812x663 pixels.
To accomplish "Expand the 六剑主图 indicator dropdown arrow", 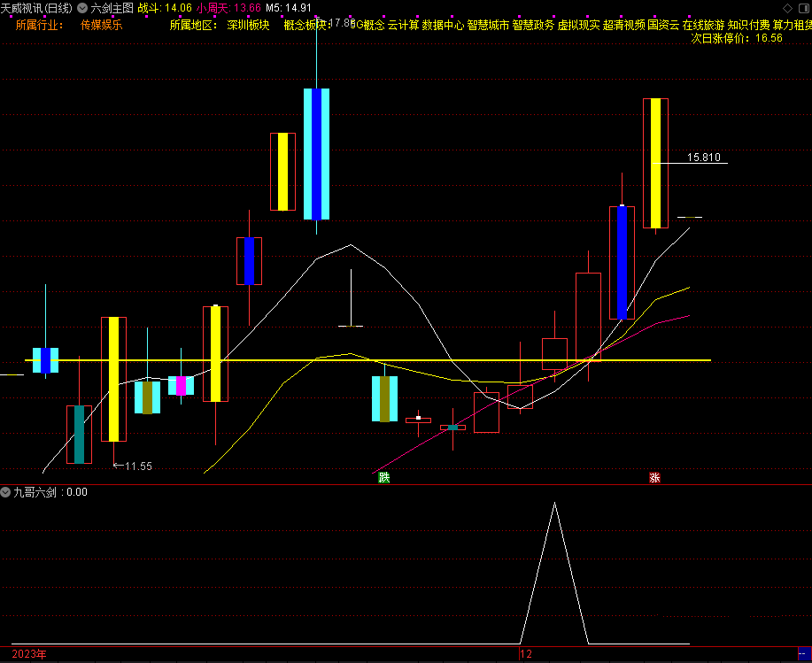I will click(x=83, y=7).
